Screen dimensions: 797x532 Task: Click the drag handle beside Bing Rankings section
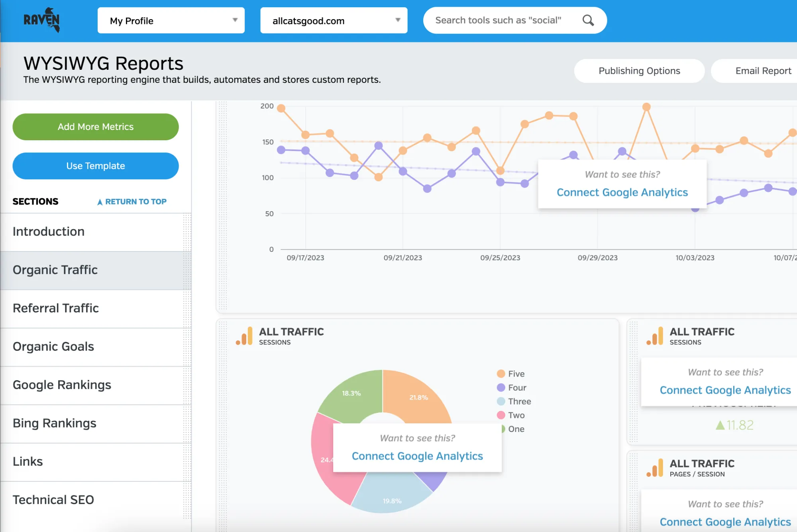coord(187,424)
